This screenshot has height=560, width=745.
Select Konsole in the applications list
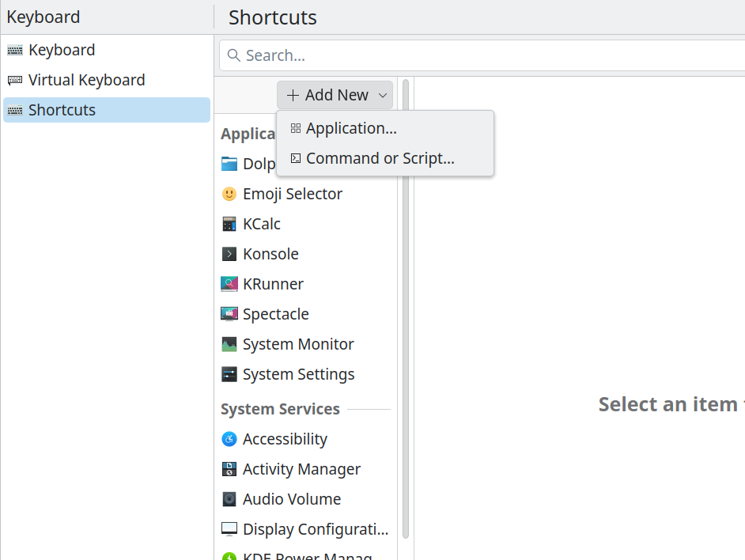point(306,254)
